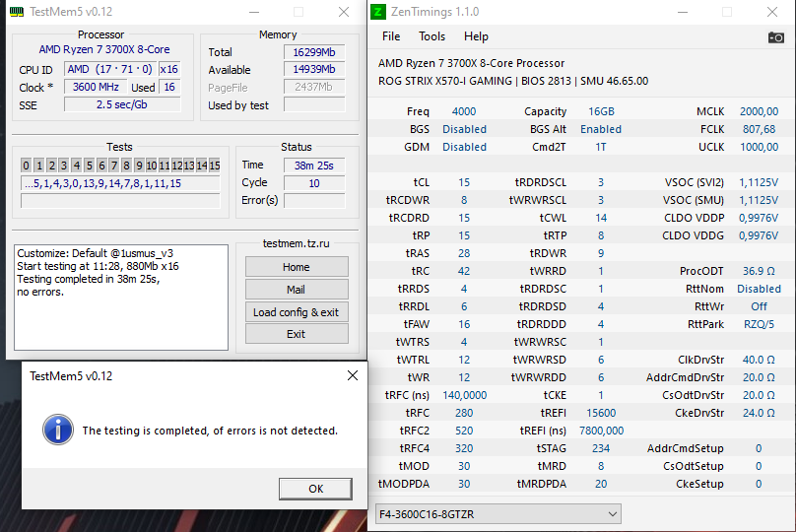Click the Exit button in TestMem5
Image resolution: width=796 pixels, height=532 pixels.
point(297,334)
